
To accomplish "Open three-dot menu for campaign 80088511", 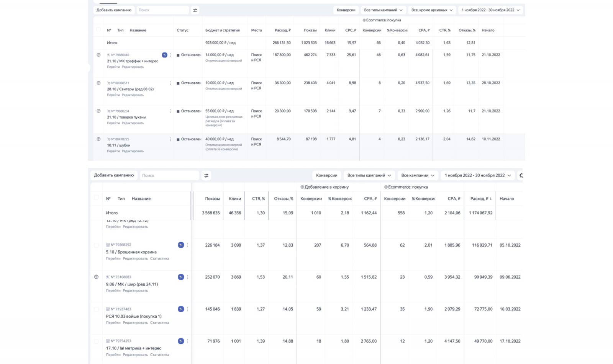I will (170, 83).
